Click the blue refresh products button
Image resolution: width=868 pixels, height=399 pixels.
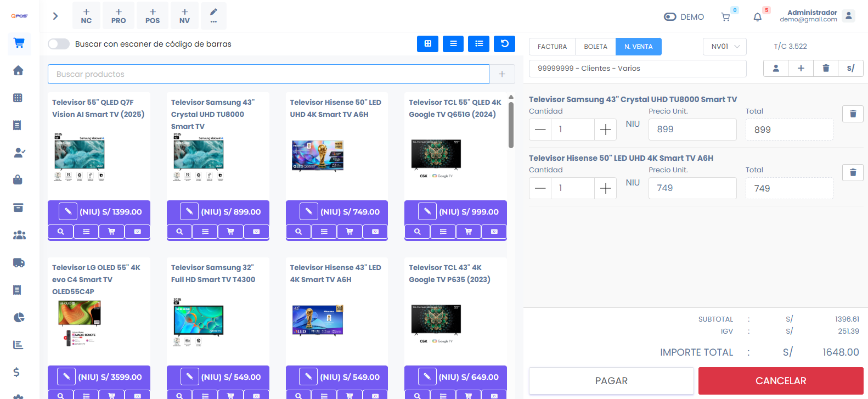[x=504, y=44]
